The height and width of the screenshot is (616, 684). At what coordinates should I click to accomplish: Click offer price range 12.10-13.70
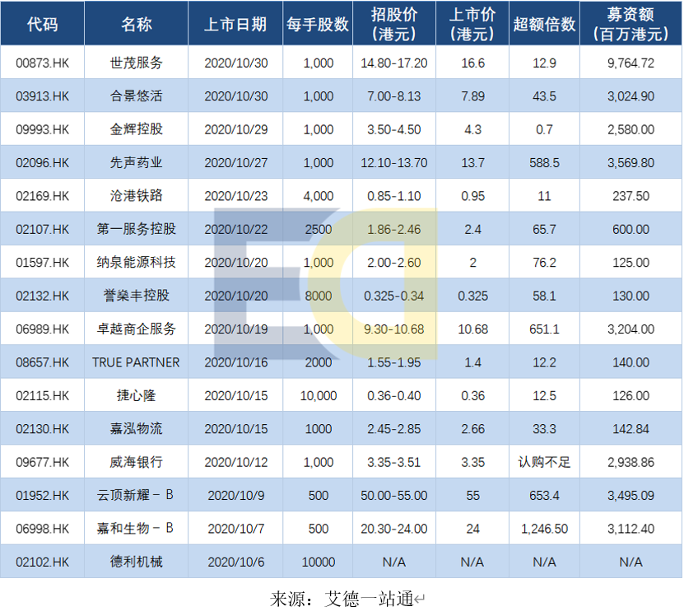[394, 163]
